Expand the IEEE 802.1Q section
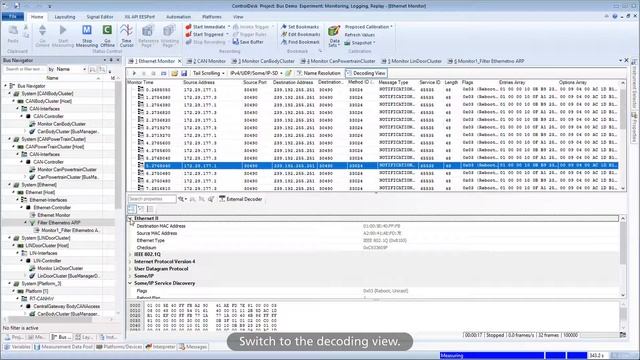Viewport: 640px width, 360px height. click(x=130, y=254)
